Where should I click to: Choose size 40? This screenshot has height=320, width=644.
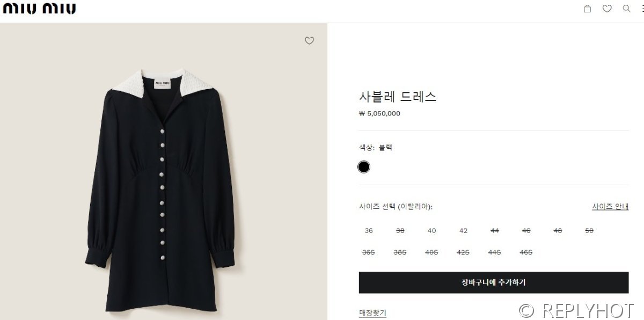coord(431,230)
